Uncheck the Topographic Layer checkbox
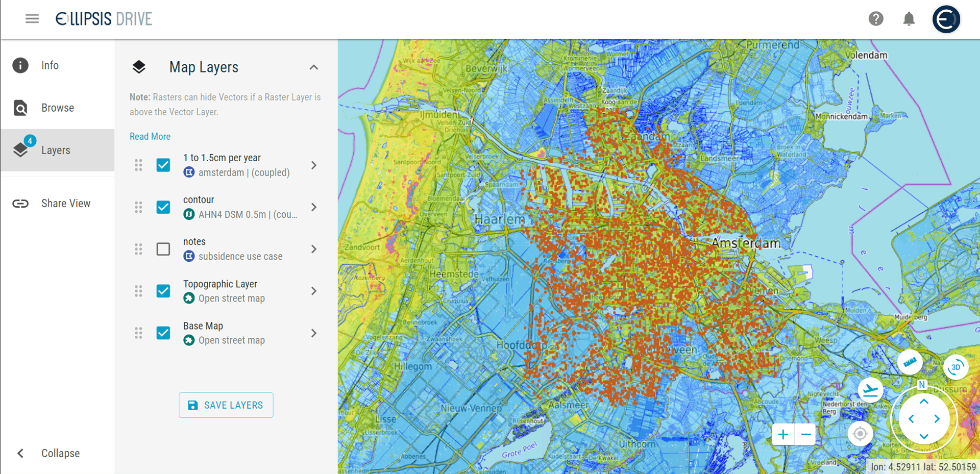980x474 pixels. (163, 291)
